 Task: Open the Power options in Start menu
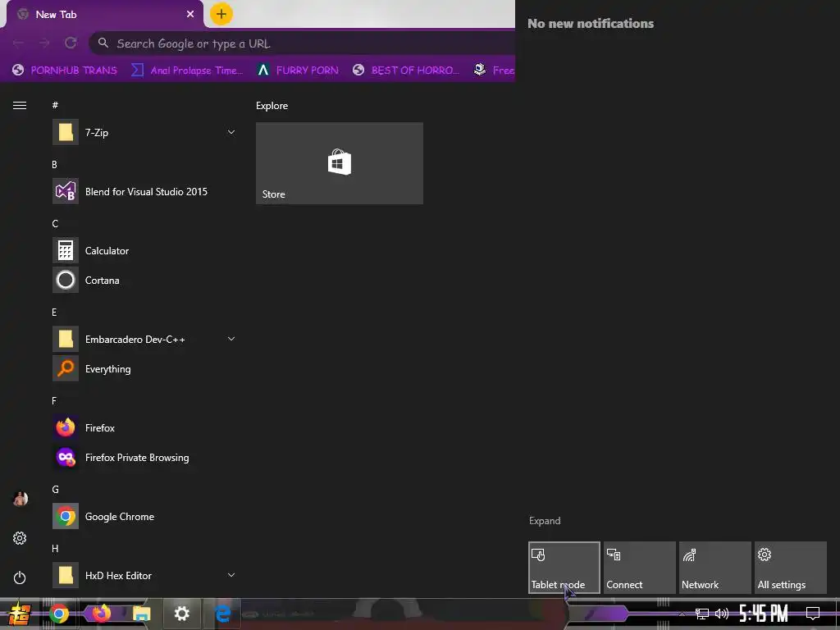click(20, 577)
